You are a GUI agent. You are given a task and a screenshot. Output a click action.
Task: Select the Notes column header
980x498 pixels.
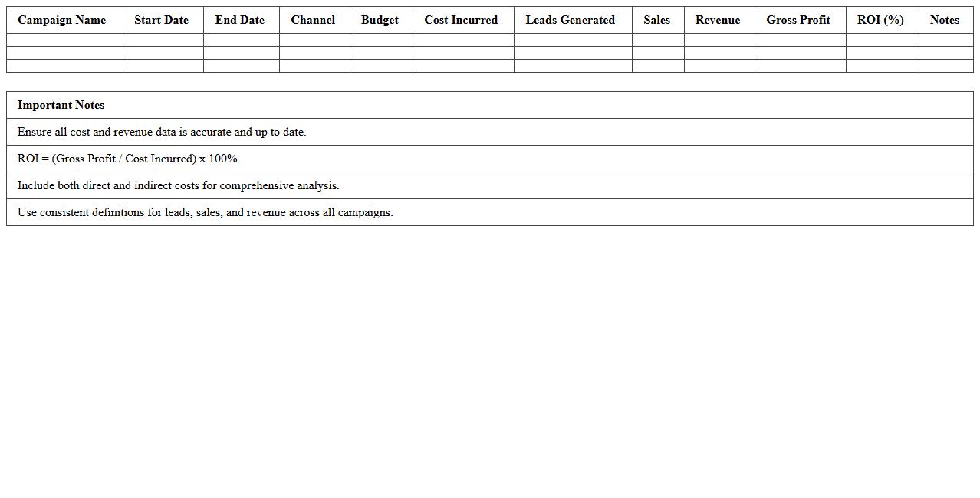click(x=945, y=20)
